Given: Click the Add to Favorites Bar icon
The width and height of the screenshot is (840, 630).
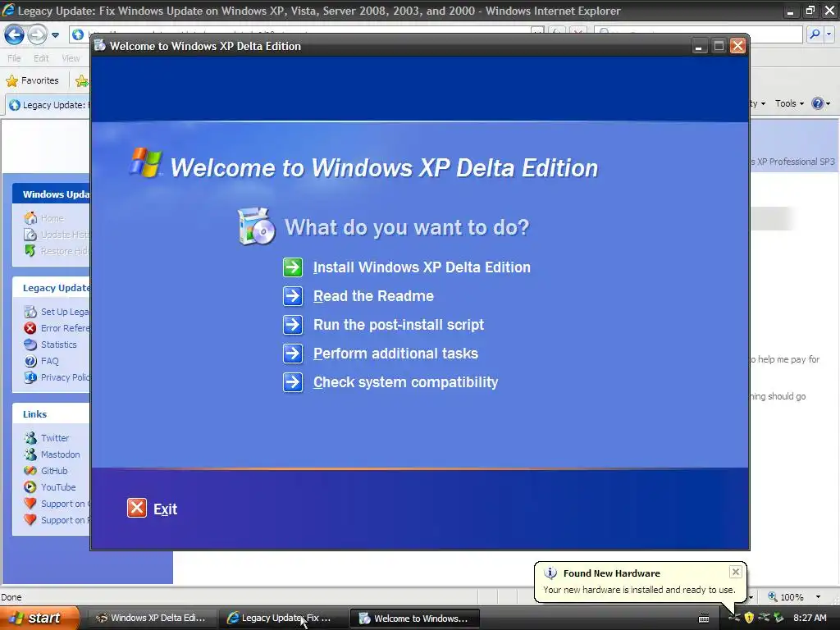Looking at the screenshot, I should [x=81, y=81].
